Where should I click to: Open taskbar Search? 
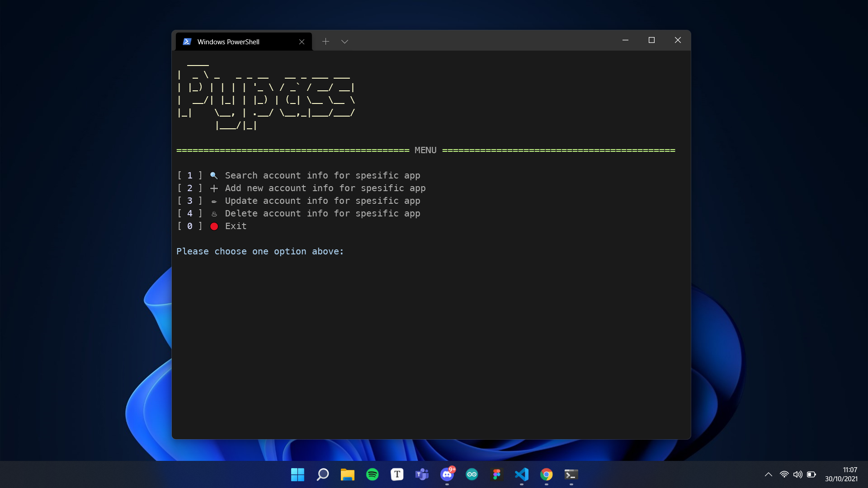tap(322, 474)
